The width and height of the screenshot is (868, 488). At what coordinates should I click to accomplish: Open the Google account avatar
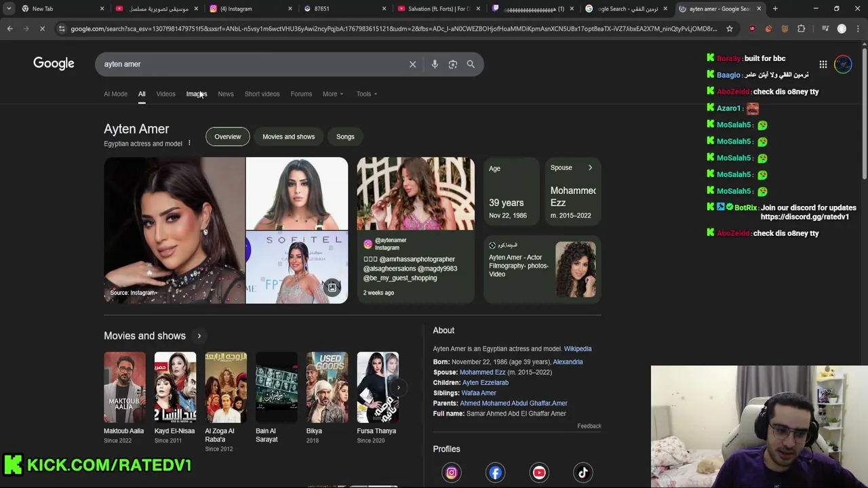point(843,64)
